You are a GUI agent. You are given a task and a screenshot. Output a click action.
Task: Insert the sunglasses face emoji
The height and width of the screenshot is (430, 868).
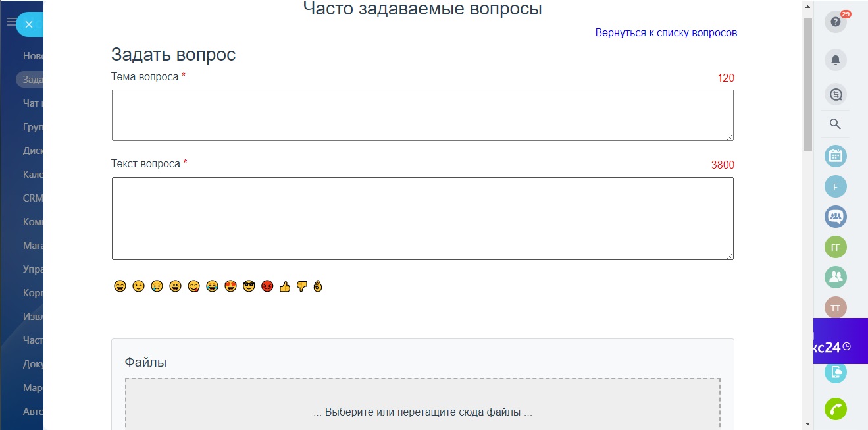248,286
